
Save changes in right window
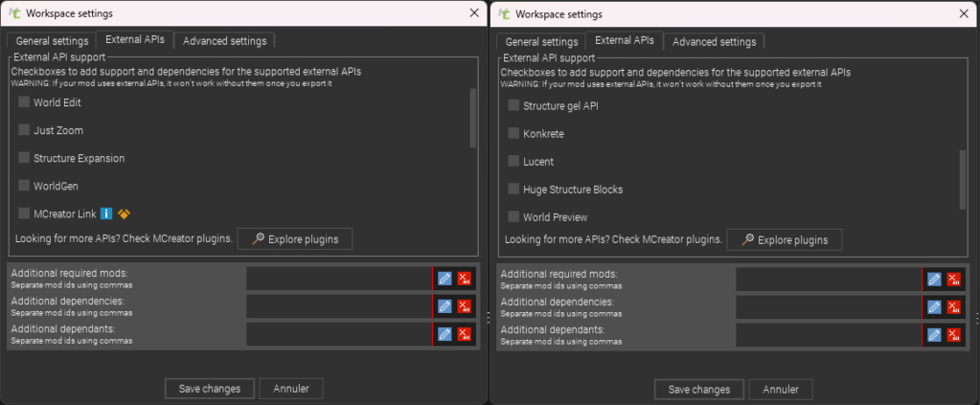click(x=698, y=389)
